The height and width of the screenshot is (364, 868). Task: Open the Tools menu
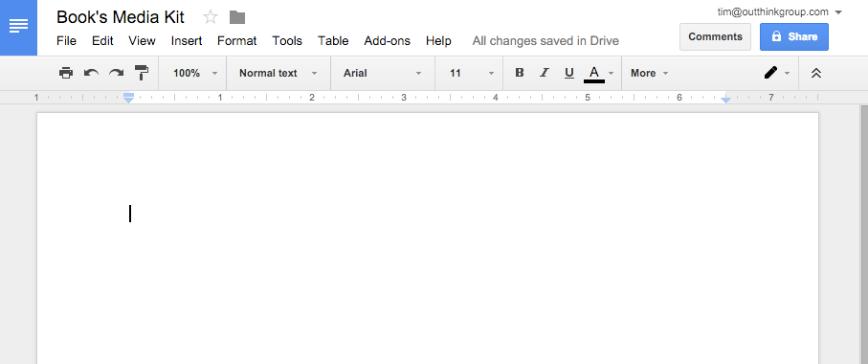tap(287, 41)
